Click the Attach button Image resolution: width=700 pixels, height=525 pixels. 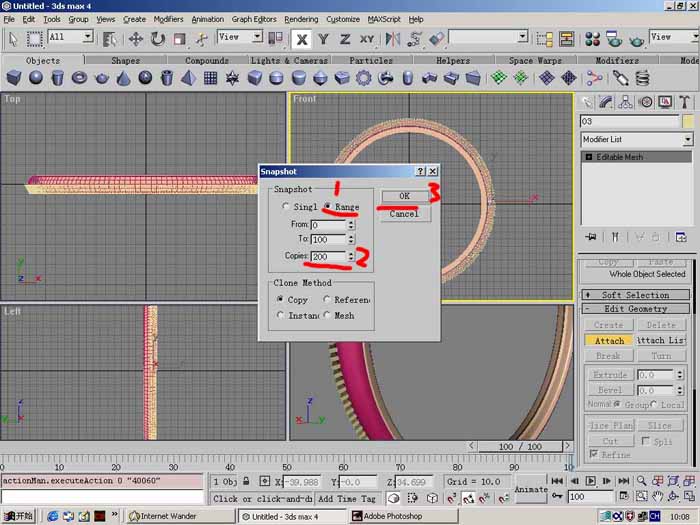(x=609, y=341)
